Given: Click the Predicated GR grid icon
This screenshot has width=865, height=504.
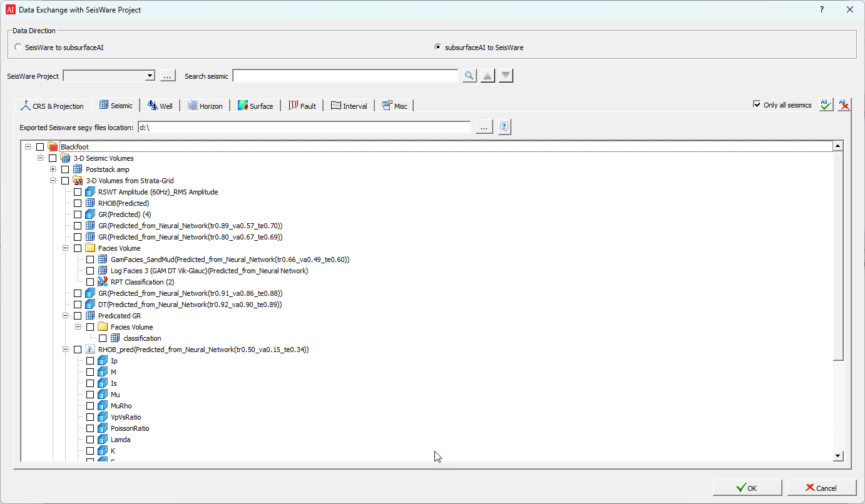Looking at the screenshot, I should click(x=91, y=316).
